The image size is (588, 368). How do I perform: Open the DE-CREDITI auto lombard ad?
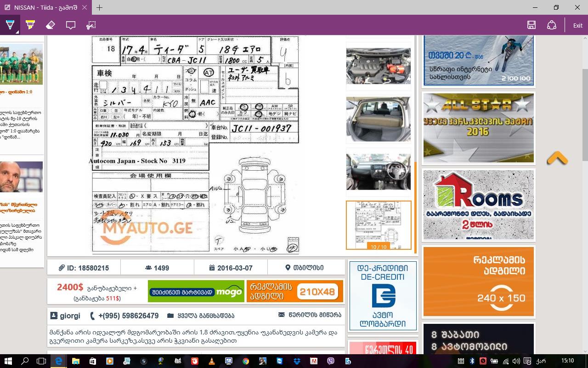383,296
